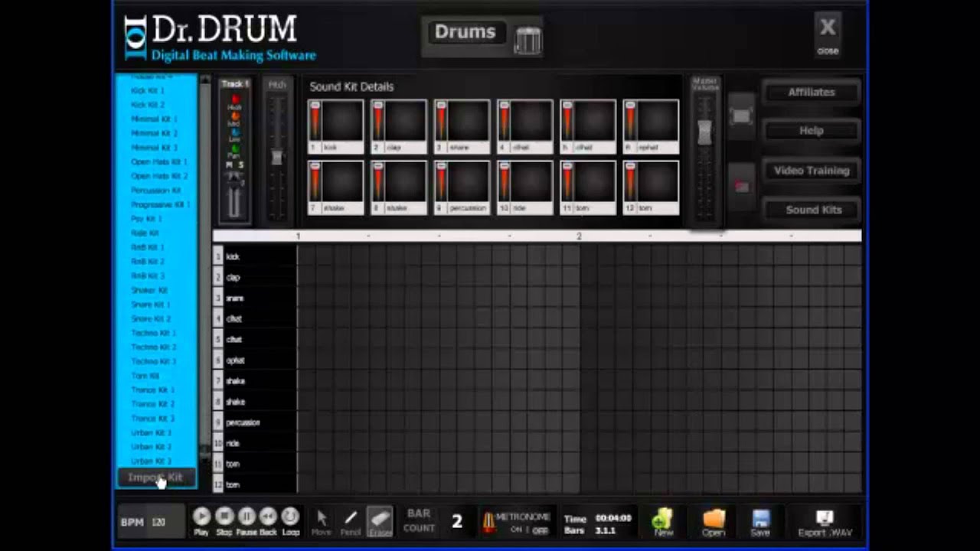Adjust volume slider on pad 8 shake
The width and height of the screenshot is (980, 551).
(377, 182)
